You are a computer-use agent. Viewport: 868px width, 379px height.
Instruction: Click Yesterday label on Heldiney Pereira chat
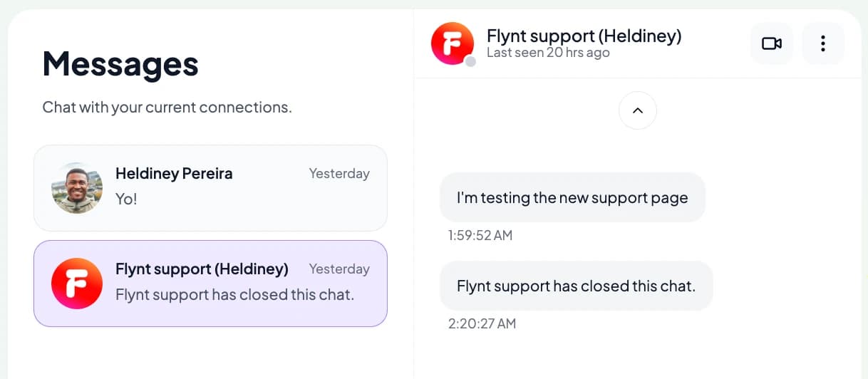(339, 173)
